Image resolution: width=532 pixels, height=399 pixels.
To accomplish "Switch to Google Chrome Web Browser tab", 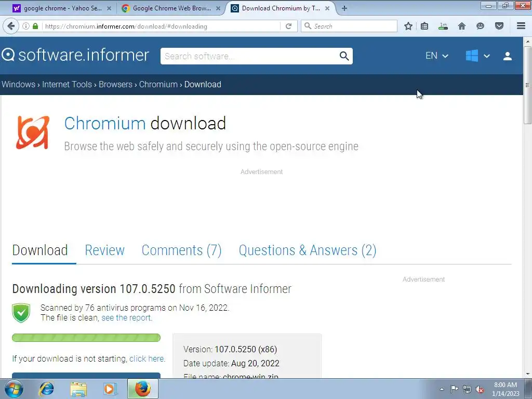I will coord(171,8).
